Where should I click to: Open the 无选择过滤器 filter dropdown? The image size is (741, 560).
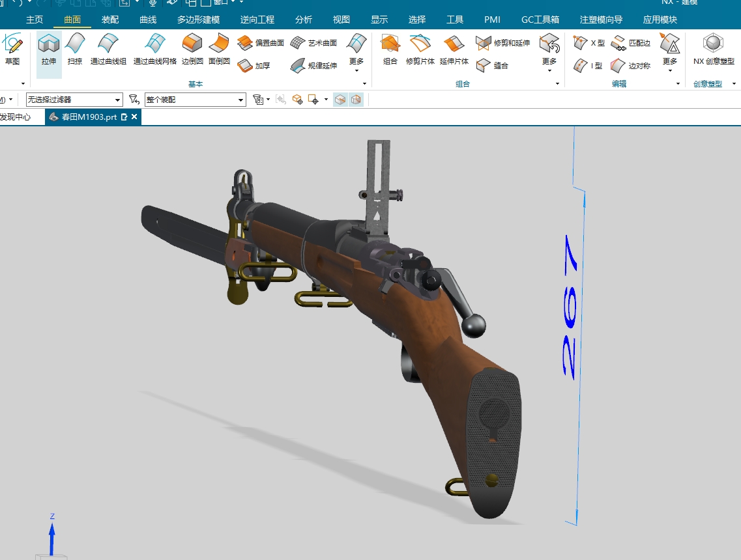click(117, 99)
